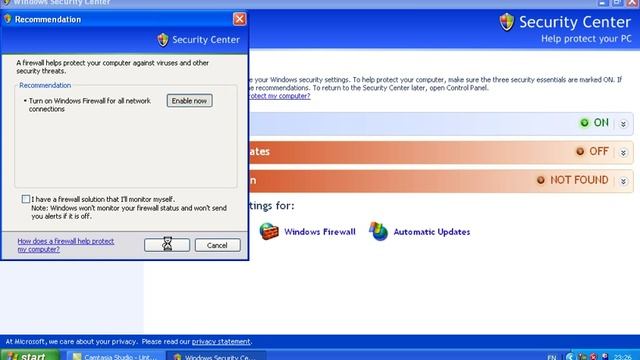This screenshot has height=360, width=640.
Task: Show hidden tray icons with the blue arrow
Action: 570,357
